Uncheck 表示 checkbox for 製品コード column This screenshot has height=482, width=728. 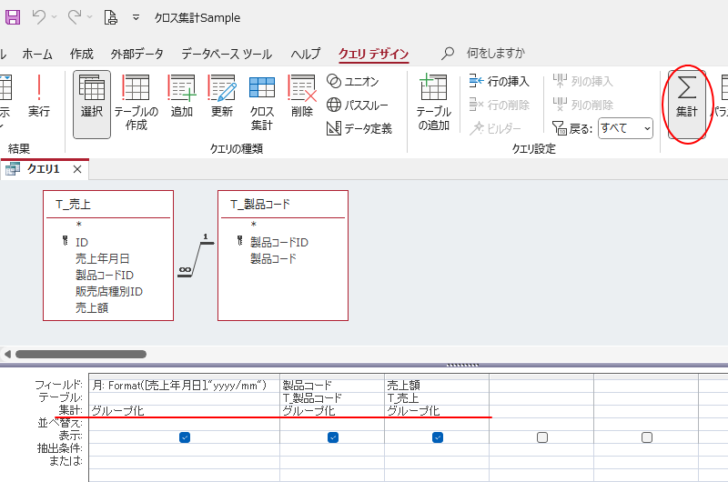click(x=333, y=437)
